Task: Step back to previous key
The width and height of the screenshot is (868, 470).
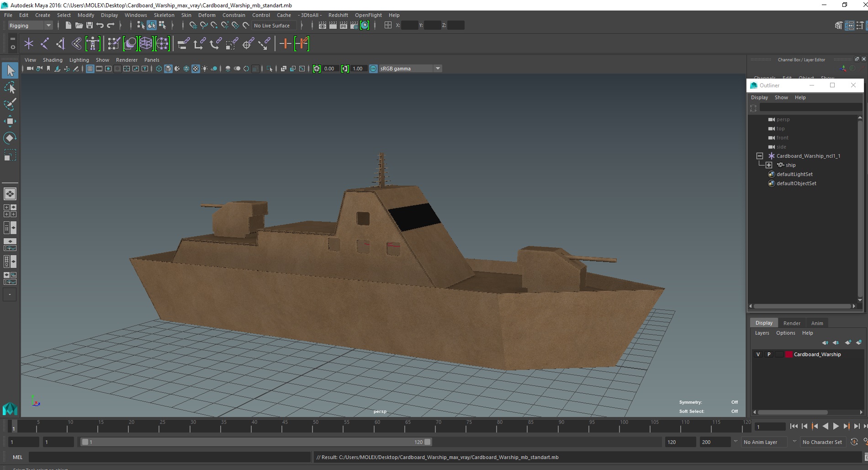Action: pos(815,426)
